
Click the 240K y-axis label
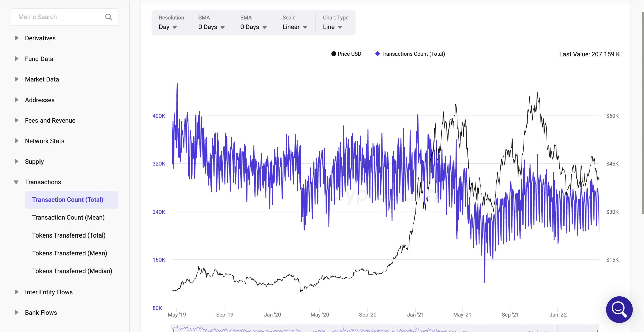[159, 212]
